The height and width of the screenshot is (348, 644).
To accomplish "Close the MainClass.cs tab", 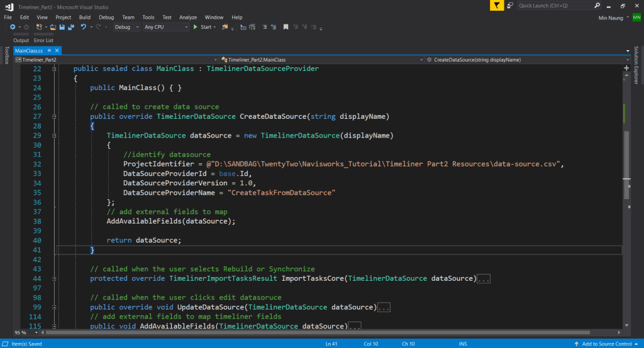I will 57,50.
